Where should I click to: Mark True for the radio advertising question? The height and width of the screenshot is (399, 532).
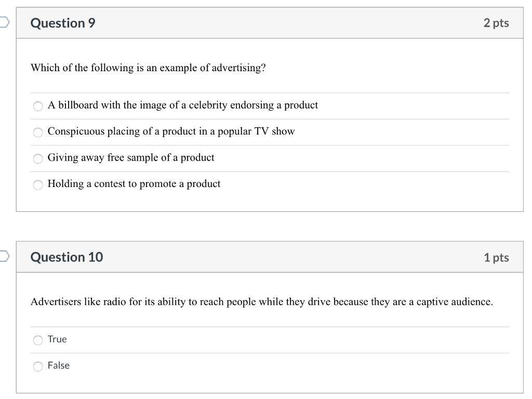click(37, 340)
